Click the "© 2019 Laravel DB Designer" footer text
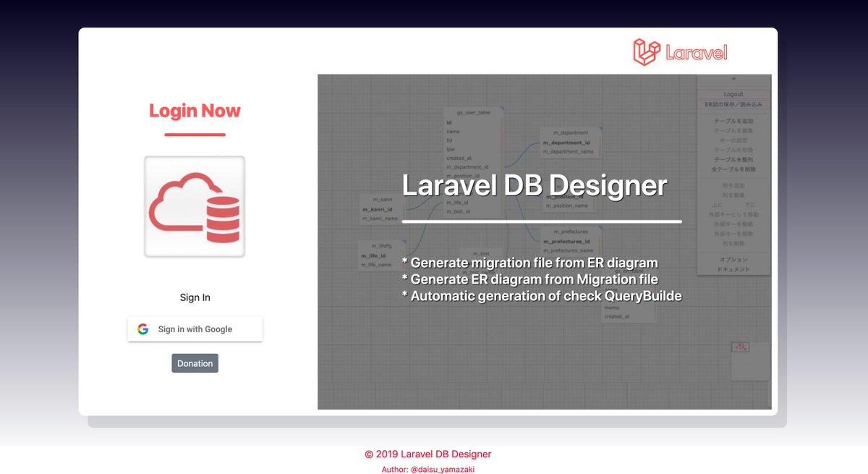This screenshot has height=474, width=868. click(x=428, y=454)
